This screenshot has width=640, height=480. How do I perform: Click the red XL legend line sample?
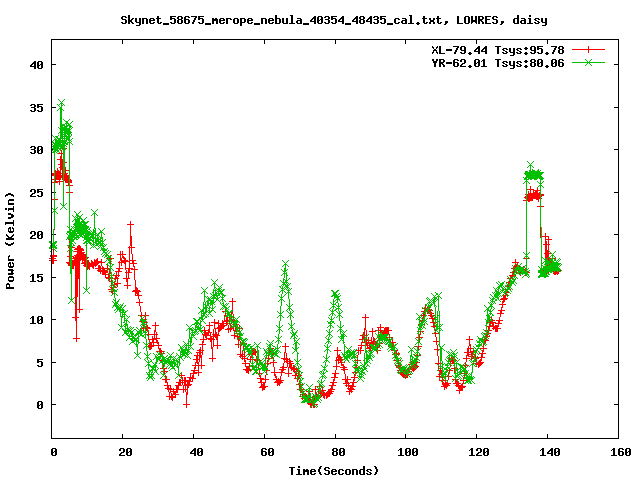588,50
